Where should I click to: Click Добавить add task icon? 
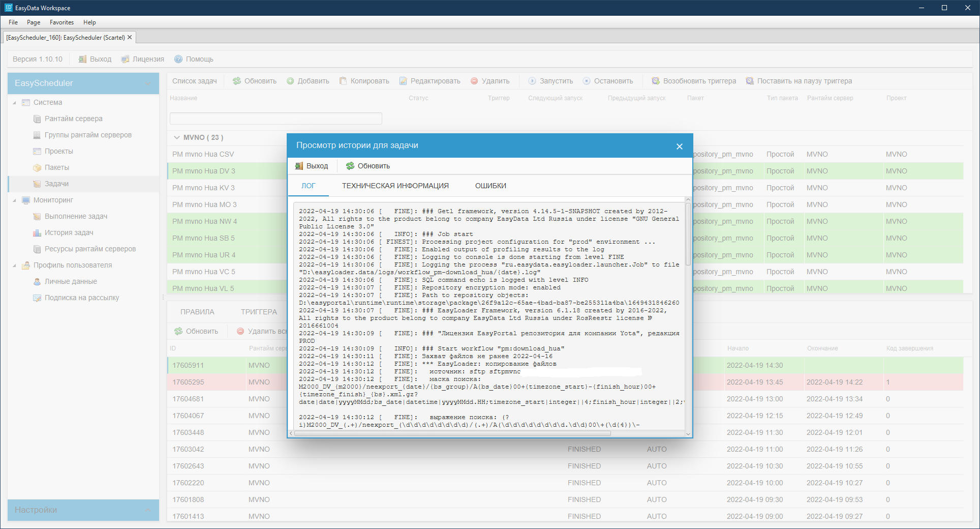290,81
